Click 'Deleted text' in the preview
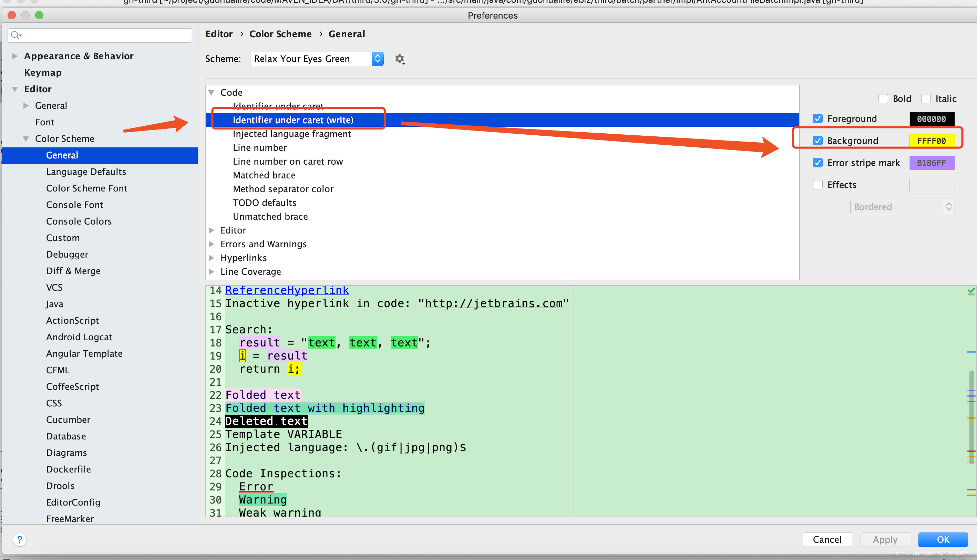The height and width of the screenshot is (560, 977). tap(266, 421)
